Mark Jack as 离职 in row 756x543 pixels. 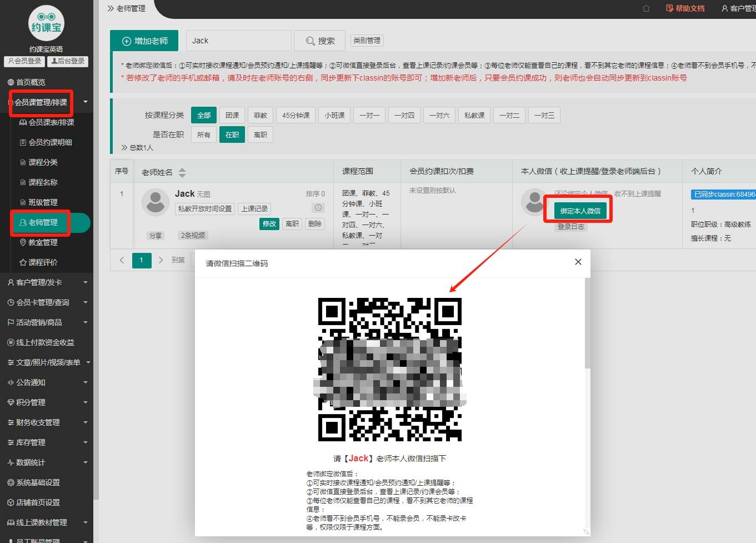tap(292, 224)
